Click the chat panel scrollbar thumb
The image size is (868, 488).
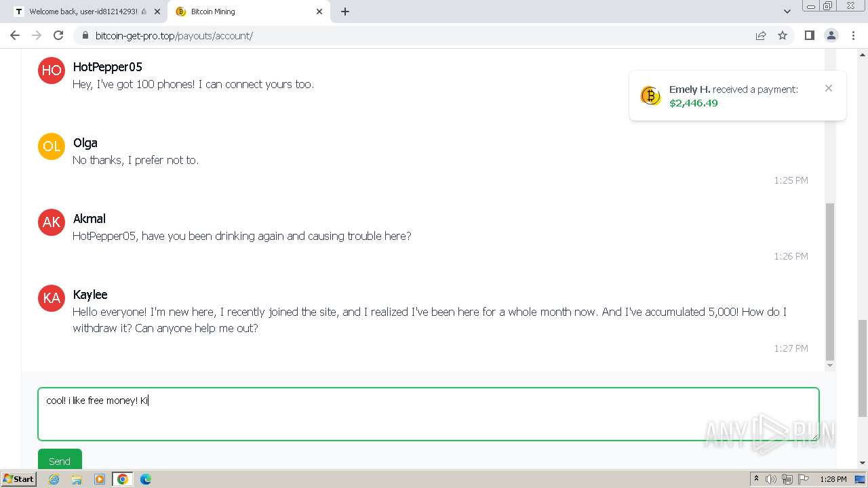click(x=830, y=281)
